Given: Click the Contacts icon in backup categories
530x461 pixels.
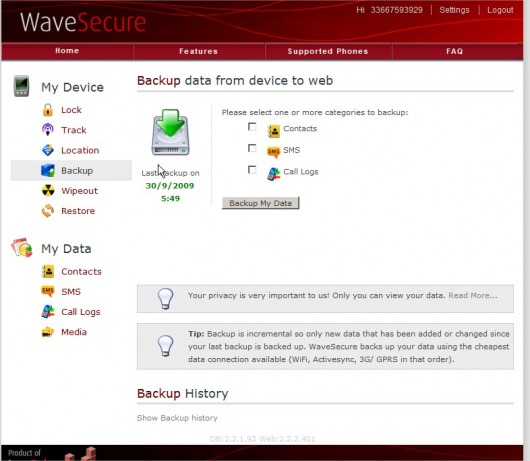Looking at the screenshot, I should pos(273,131).
